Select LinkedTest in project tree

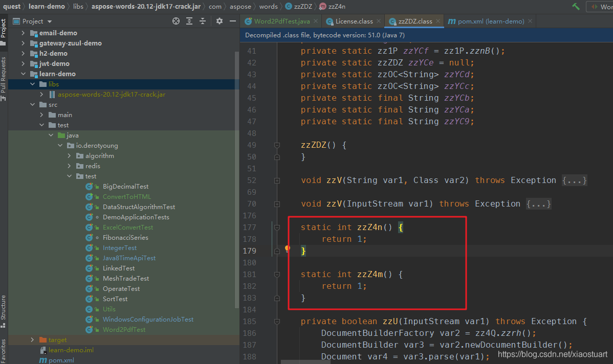pyautogui.click(x=119, y=268)
